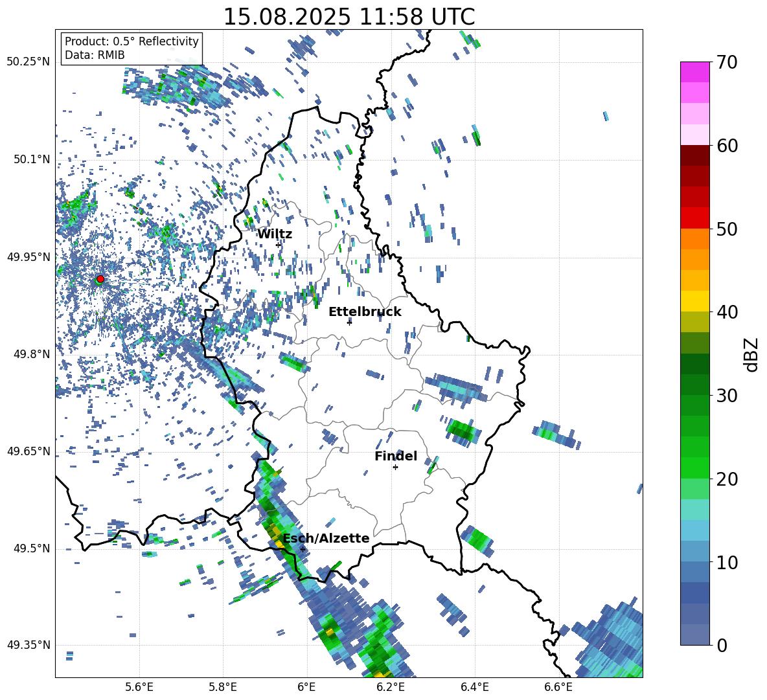Select the Esch/Alzette city label

pos(326,538)
